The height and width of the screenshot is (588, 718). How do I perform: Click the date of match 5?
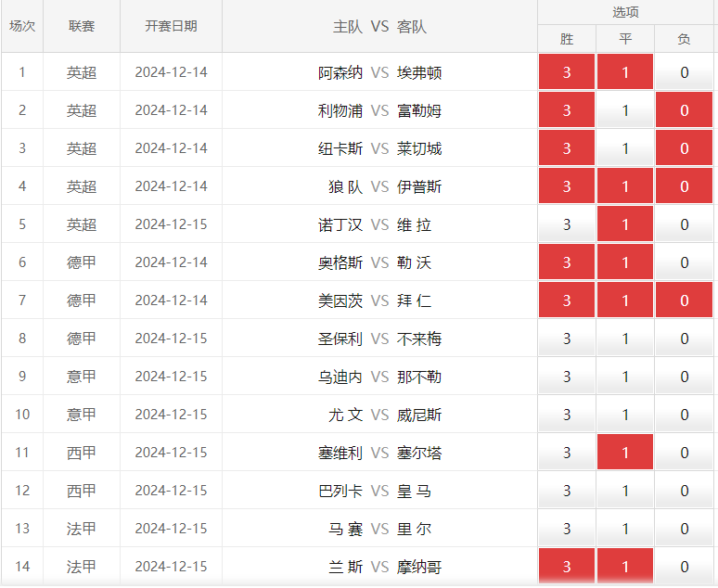(x=171, y=224)
